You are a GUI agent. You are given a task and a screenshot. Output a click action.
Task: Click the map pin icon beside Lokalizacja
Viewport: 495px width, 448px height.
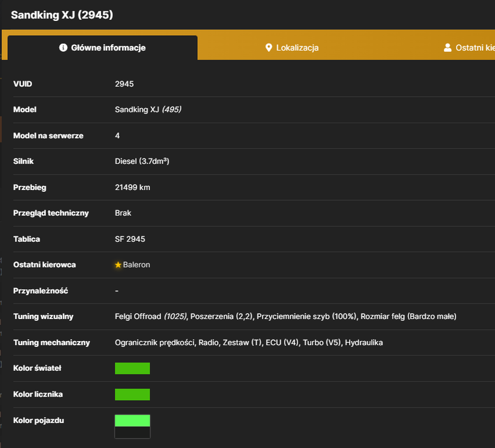tap(268, 48)
